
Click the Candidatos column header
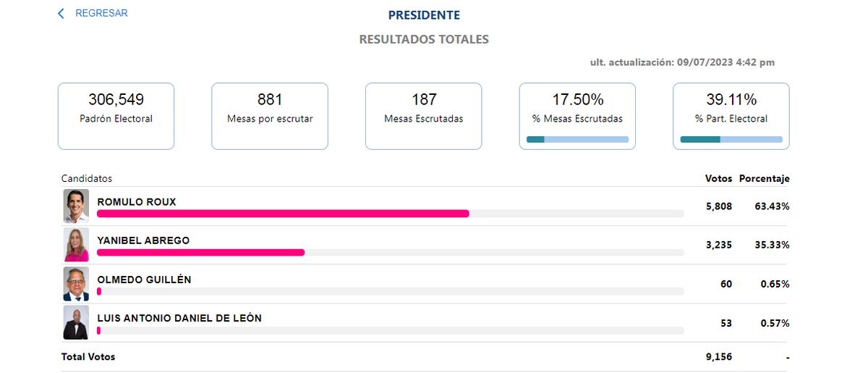pyautogui.click(x=87, y=178)
